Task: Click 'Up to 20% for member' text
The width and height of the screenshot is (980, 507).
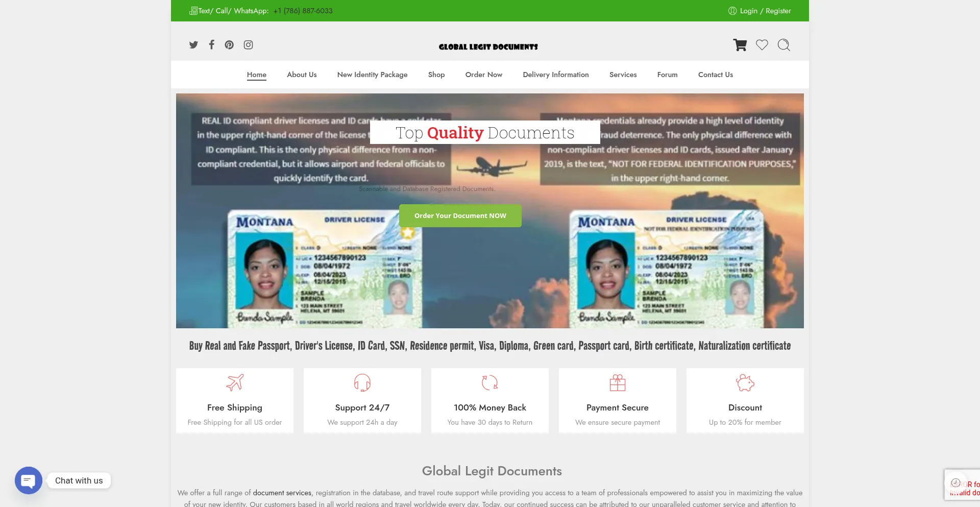Action: (x=745, y=422)
